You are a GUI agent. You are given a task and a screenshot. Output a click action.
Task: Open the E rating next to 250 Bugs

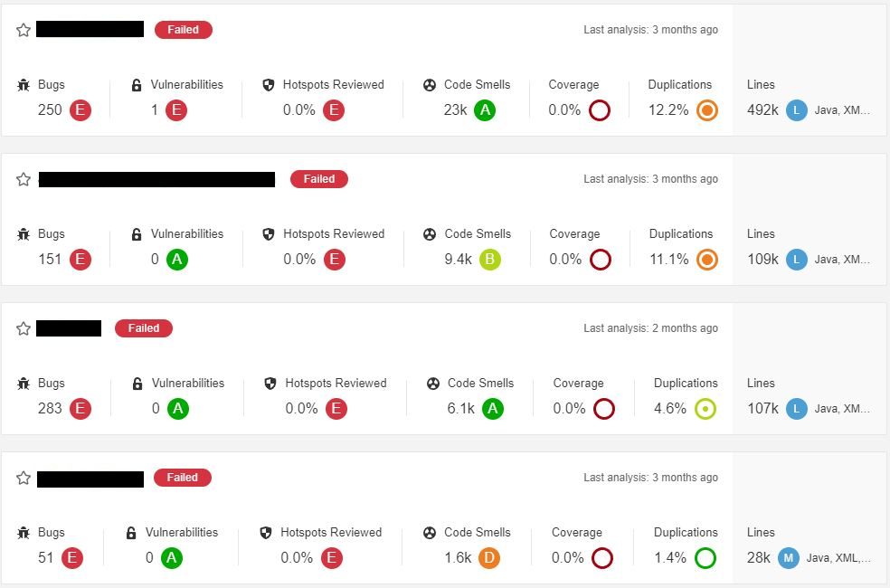click(81, 109)
